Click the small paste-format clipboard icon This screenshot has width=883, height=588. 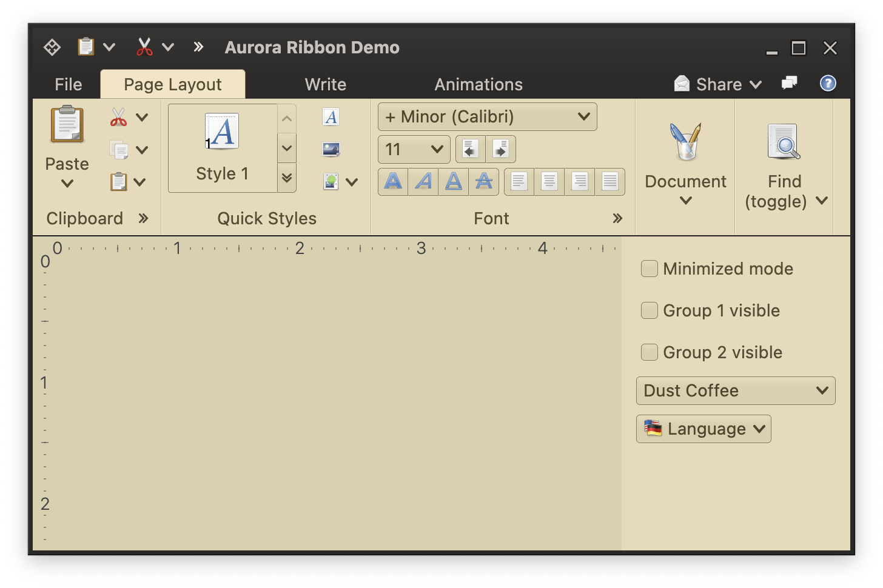coord(119,182)
